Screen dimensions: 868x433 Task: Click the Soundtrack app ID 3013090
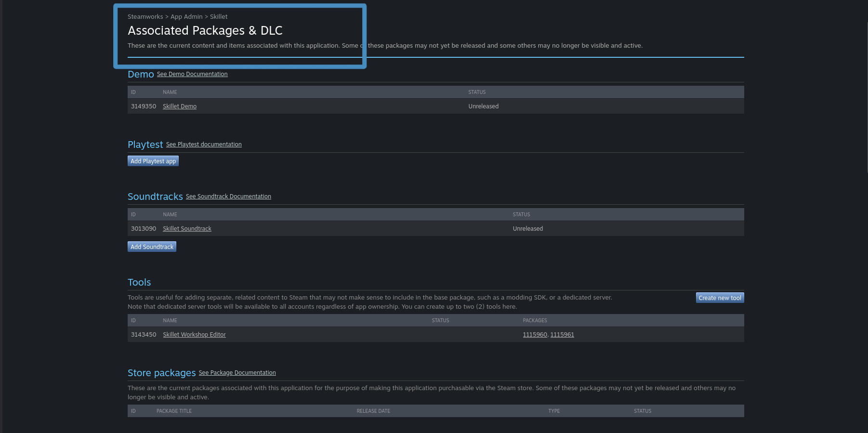144,229
